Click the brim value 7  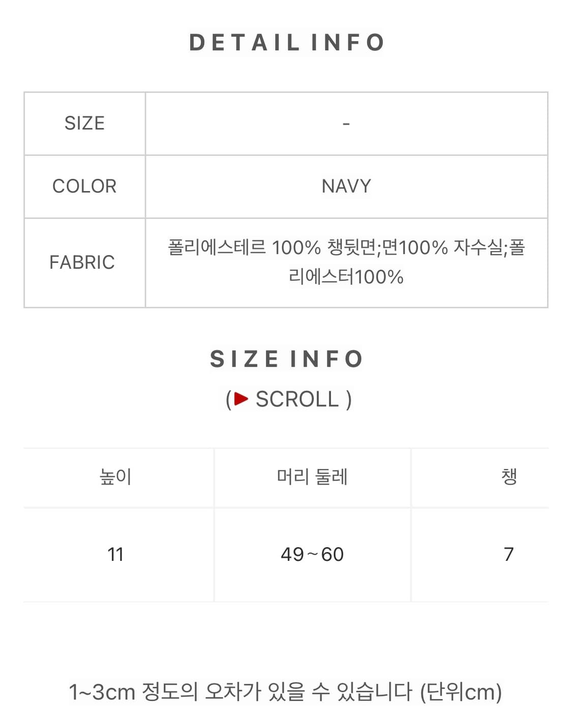click(x=508, y=554)
